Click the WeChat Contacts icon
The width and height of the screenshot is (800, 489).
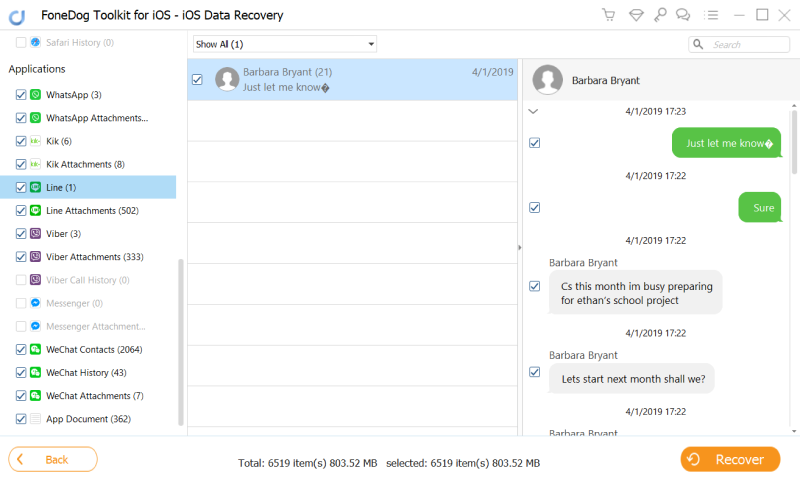click(x=35, y=349)
